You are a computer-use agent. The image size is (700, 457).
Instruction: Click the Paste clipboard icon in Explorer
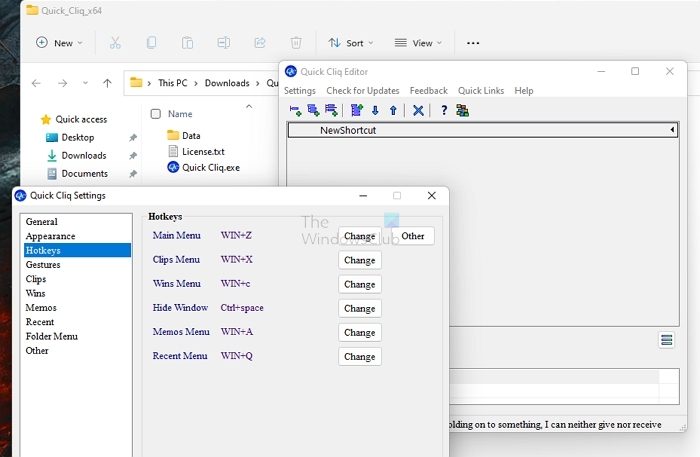pos(188,43)
